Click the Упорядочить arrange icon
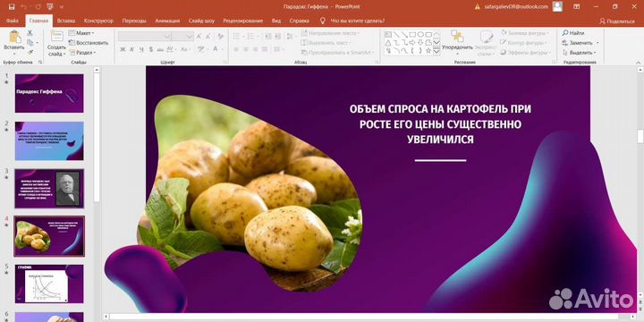Image resolution: width=644 pixels, height=322 pixels. click(457, 36)
